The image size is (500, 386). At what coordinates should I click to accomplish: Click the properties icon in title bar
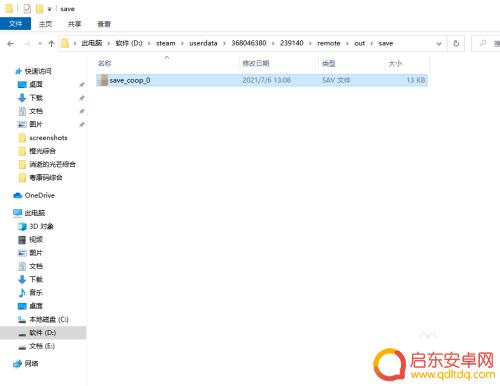pos(27,9)
